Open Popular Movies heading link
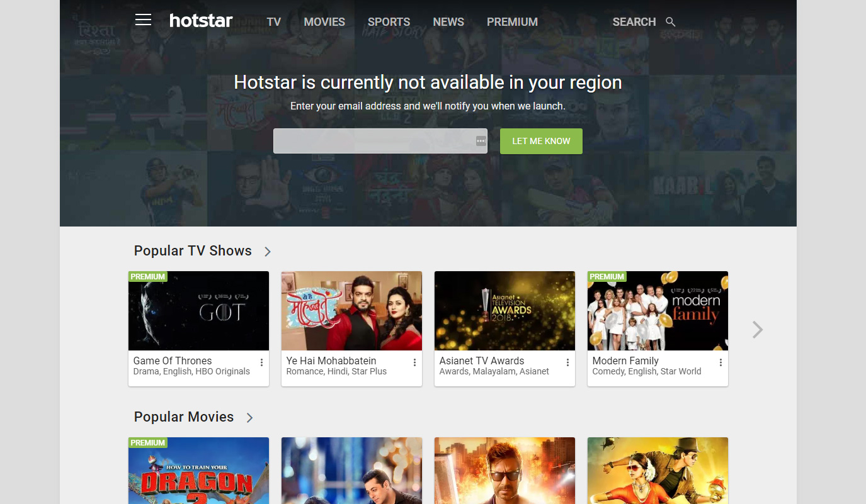Image resolution: width=866 pixels, height=504 pixels. [x=184, y=417]
